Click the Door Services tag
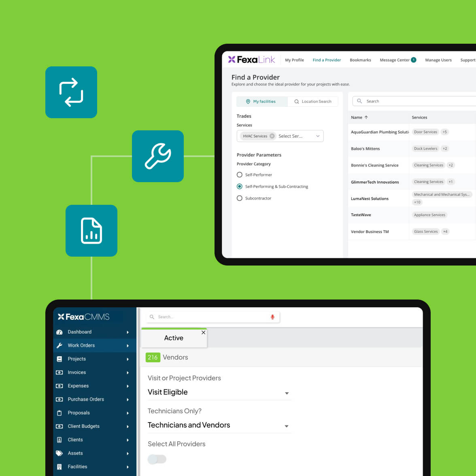The image size is (476, 476). [x=425, y=132]
